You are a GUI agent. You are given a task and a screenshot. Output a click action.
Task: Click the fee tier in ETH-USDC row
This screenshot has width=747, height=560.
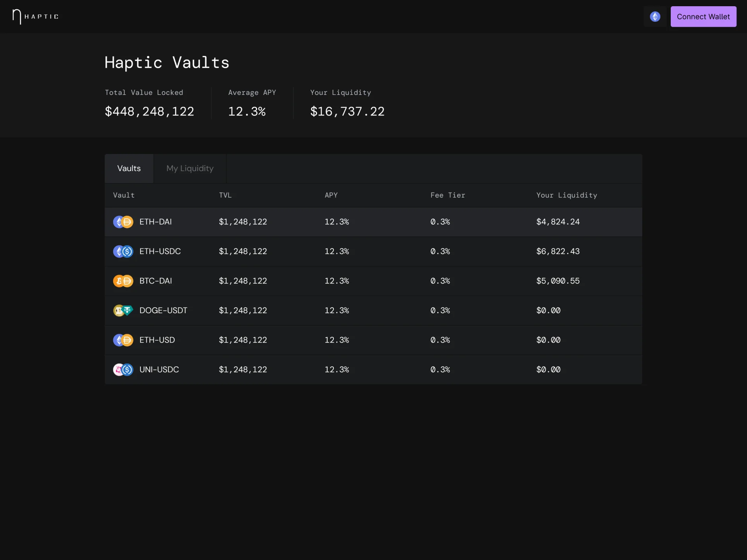coord(440,251)
